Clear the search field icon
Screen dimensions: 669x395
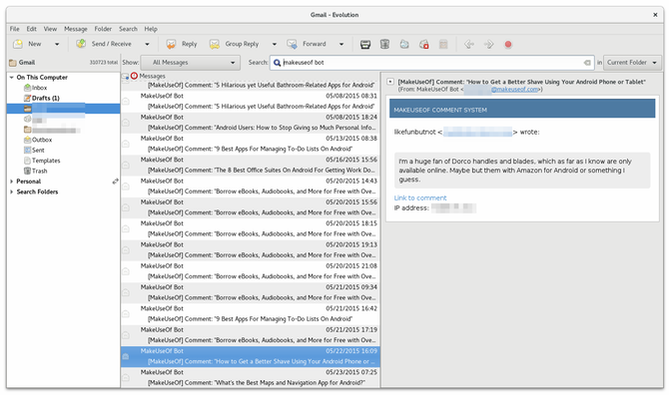(x=588, y=63)
